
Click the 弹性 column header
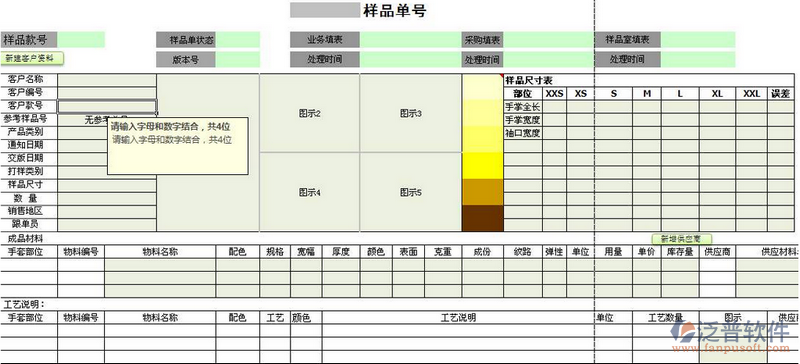[x=555, y=251]
